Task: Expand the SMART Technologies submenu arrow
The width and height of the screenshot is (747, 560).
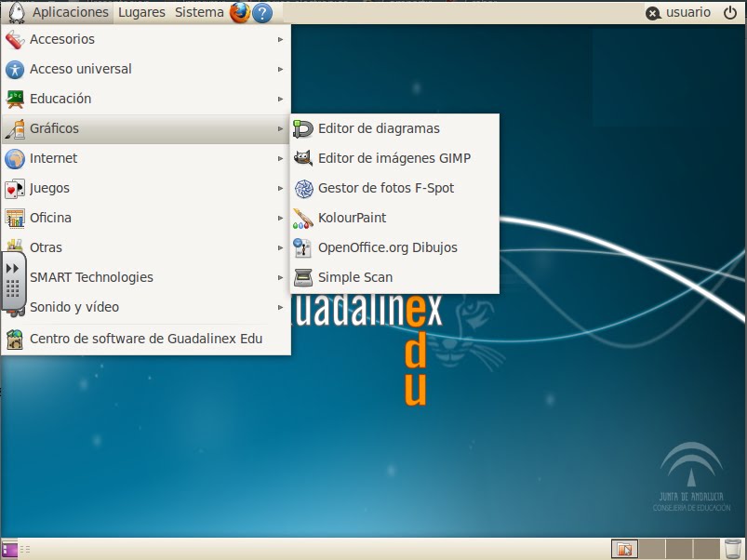Action: (x=281, y=277)
